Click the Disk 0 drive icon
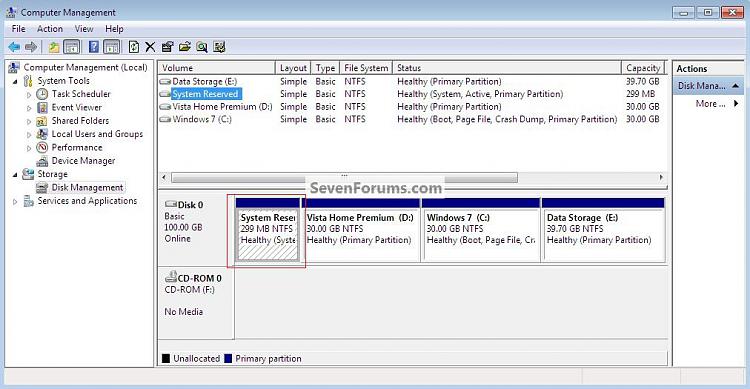 170,204
